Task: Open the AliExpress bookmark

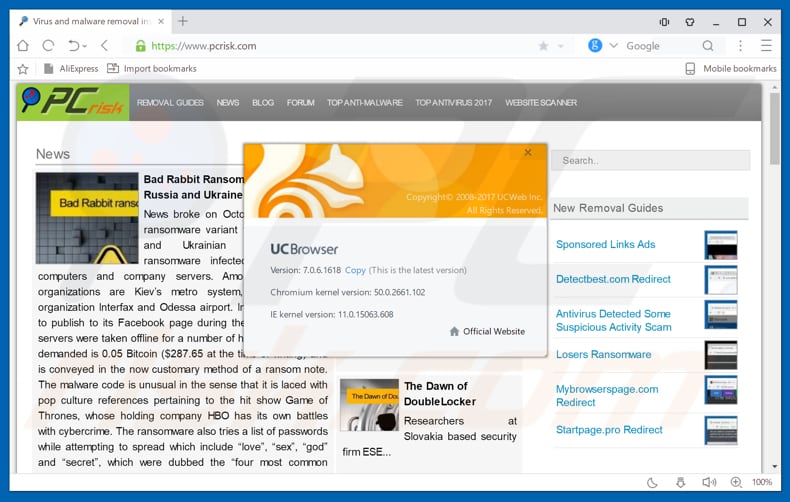Action: tap(71, 69)
